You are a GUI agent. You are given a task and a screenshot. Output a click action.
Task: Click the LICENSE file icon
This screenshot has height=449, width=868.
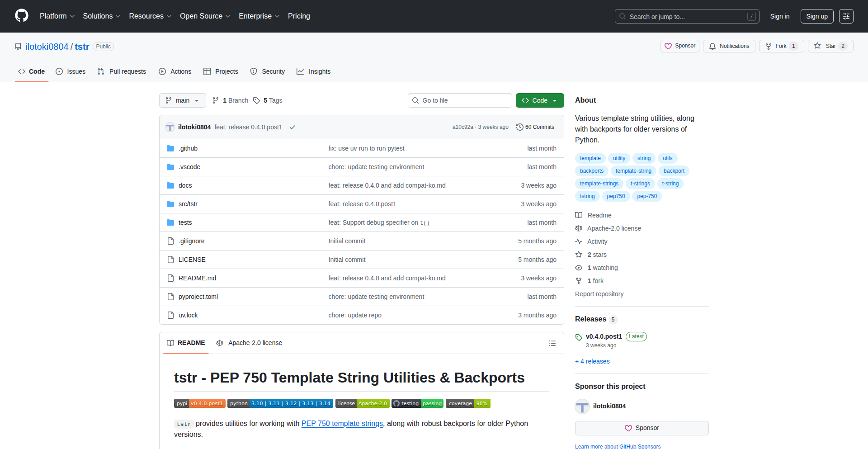tap(170, 260)
